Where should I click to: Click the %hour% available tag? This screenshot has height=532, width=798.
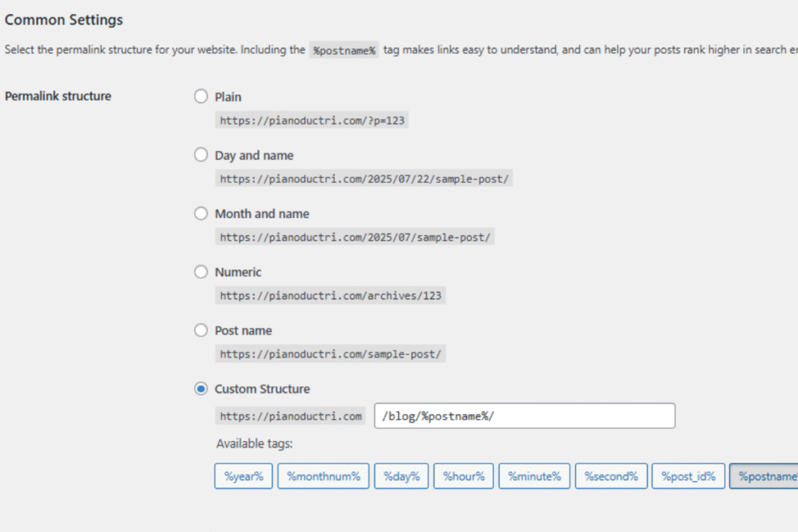[x=464, y=476]
